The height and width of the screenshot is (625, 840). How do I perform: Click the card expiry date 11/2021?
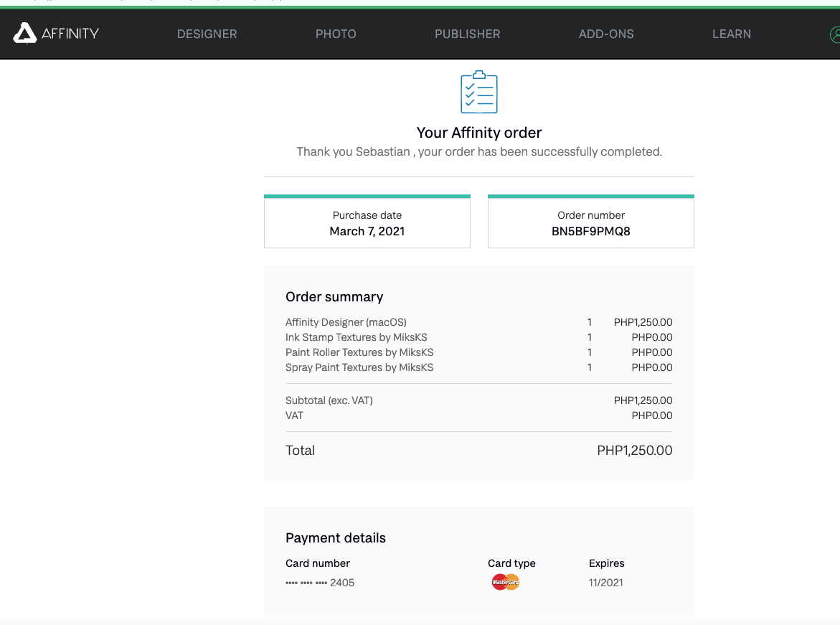605,583
